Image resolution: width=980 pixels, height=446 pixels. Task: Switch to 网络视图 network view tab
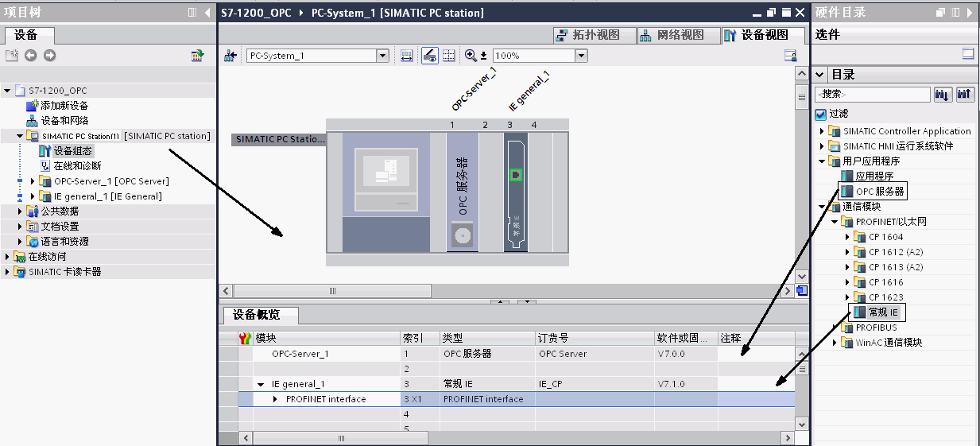680,35
